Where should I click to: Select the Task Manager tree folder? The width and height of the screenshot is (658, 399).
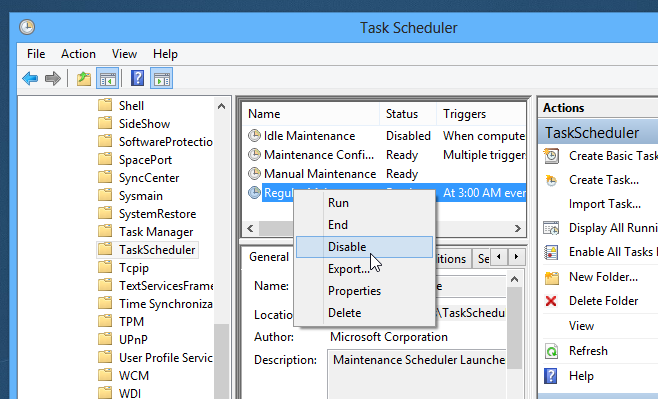tap(156, 232)
